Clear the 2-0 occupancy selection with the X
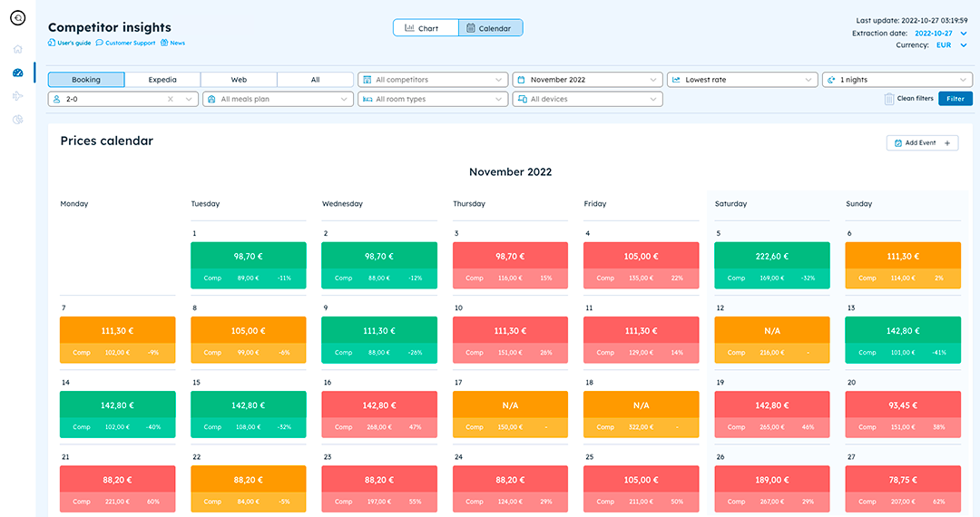 click(170, 99)
